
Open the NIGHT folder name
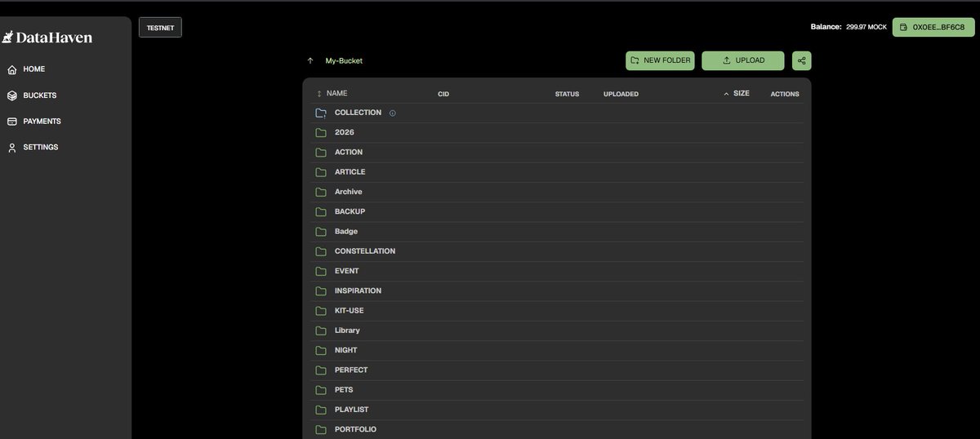(x=346, y=350)
